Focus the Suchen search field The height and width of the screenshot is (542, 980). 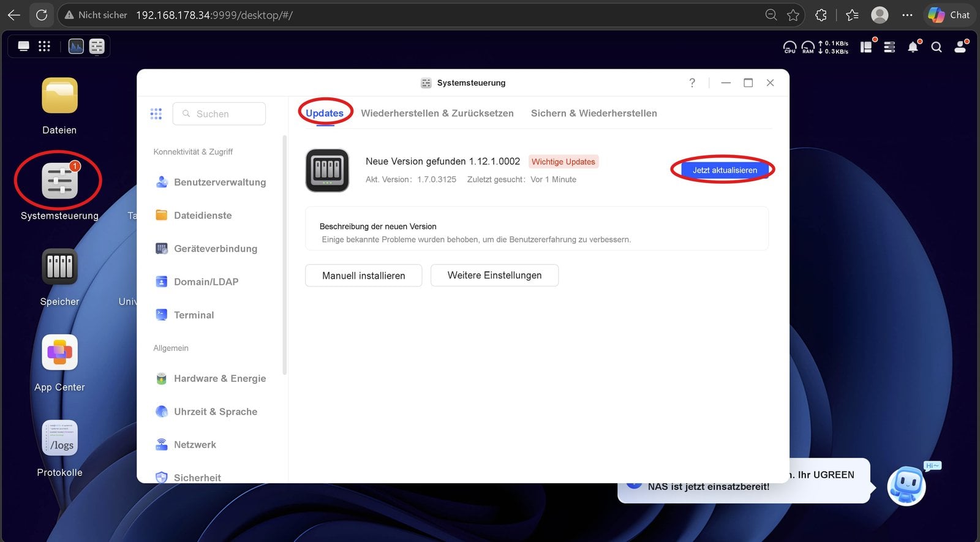point(219,114)
